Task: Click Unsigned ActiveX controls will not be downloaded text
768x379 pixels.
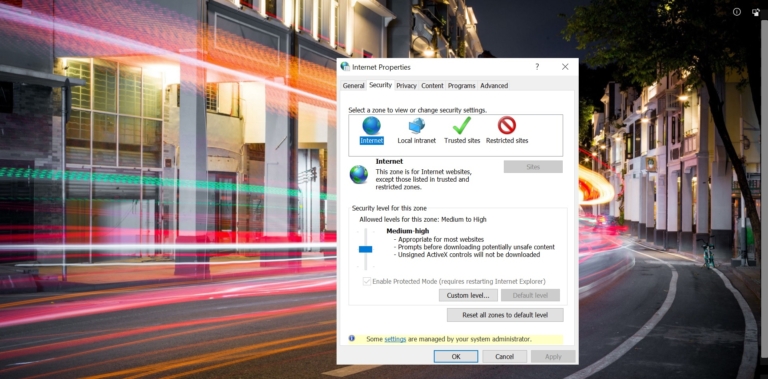Action: pyautogui.click(x=469, y=255)
